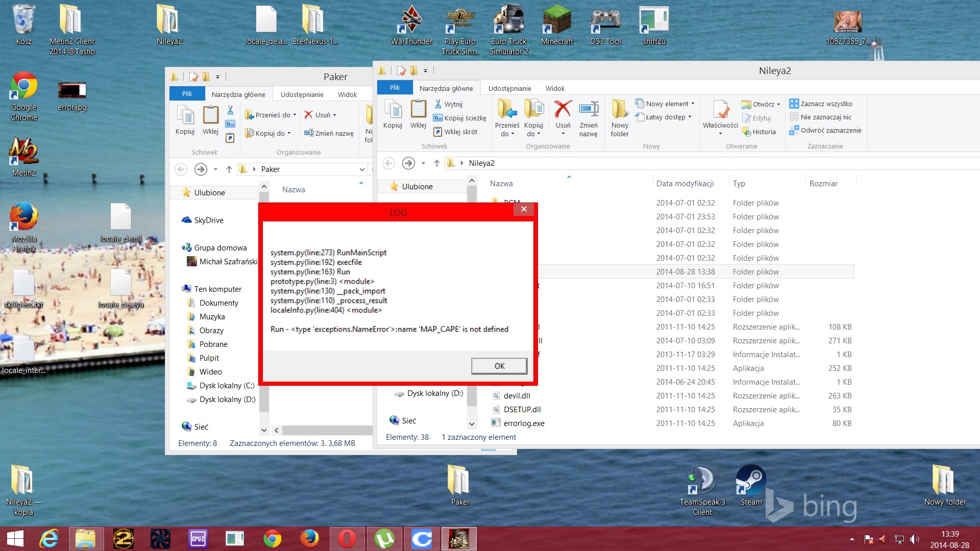Select the TeamSpeak 3 Client shortcut

(702, 491)
